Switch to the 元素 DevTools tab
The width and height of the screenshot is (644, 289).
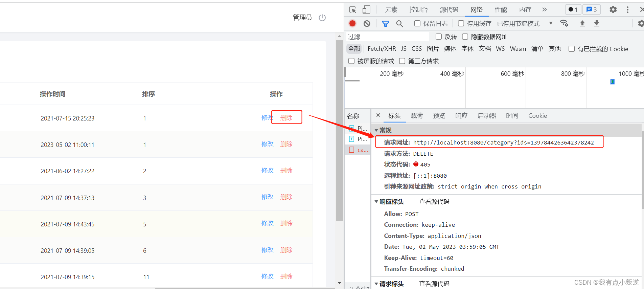pos(391,10)
